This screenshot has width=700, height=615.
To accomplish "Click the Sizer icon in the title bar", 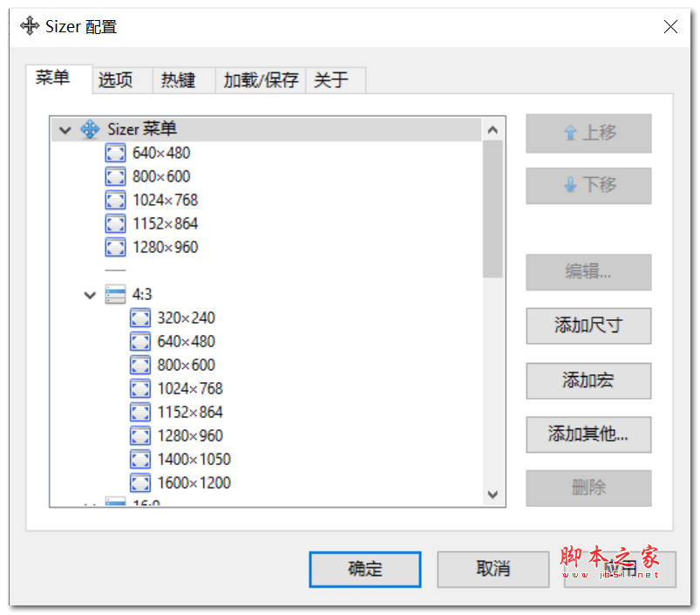I will point(29,26).
